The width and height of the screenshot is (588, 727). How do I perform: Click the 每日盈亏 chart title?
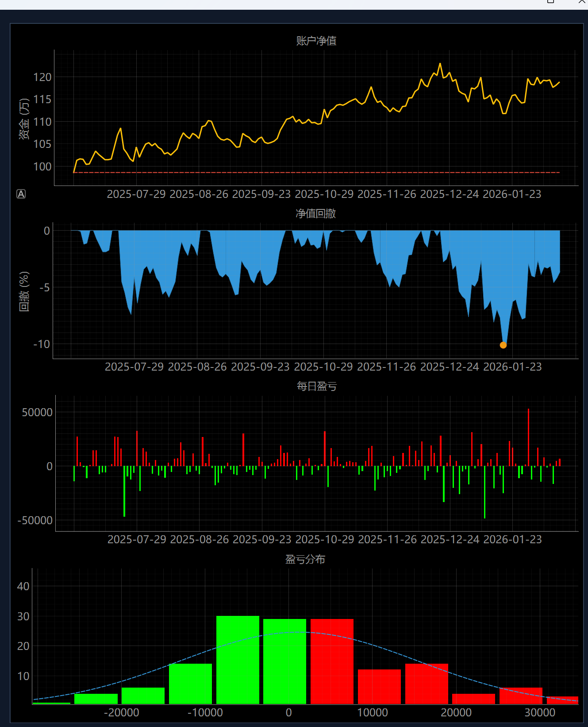[x=316, y=387]
